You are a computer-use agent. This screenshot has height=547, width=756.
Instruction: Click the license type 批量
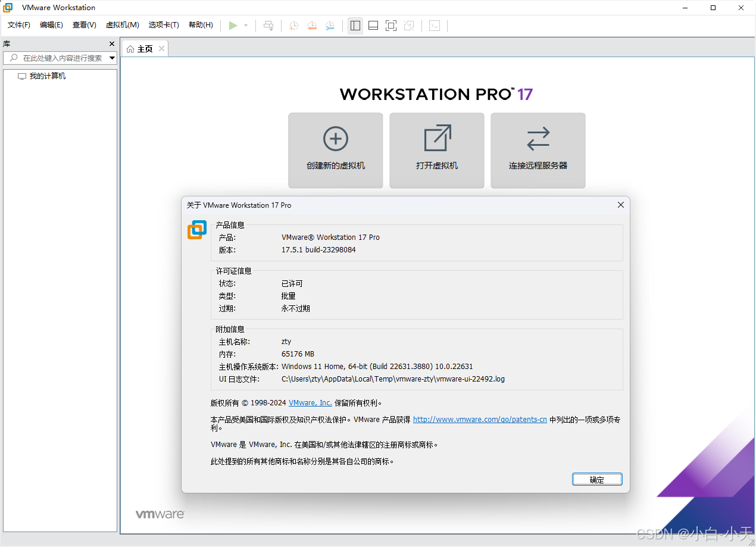pyautogui.click(x=289, y=296)
